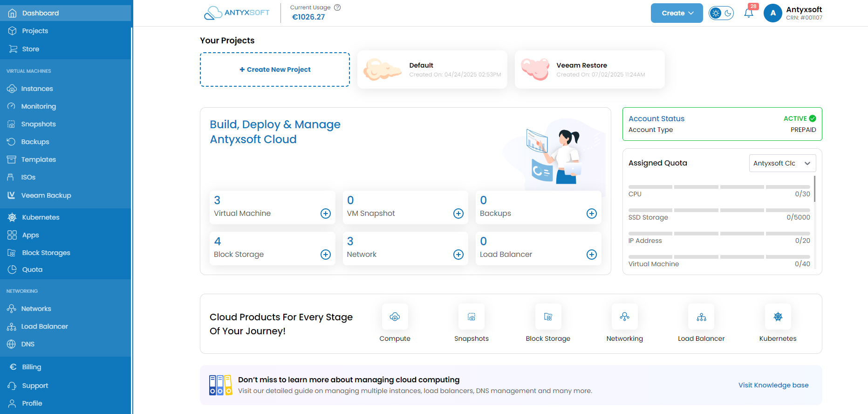Open the Load Balancer product icon
This screenshot has height=414, width=868.
tap(701, 317)
